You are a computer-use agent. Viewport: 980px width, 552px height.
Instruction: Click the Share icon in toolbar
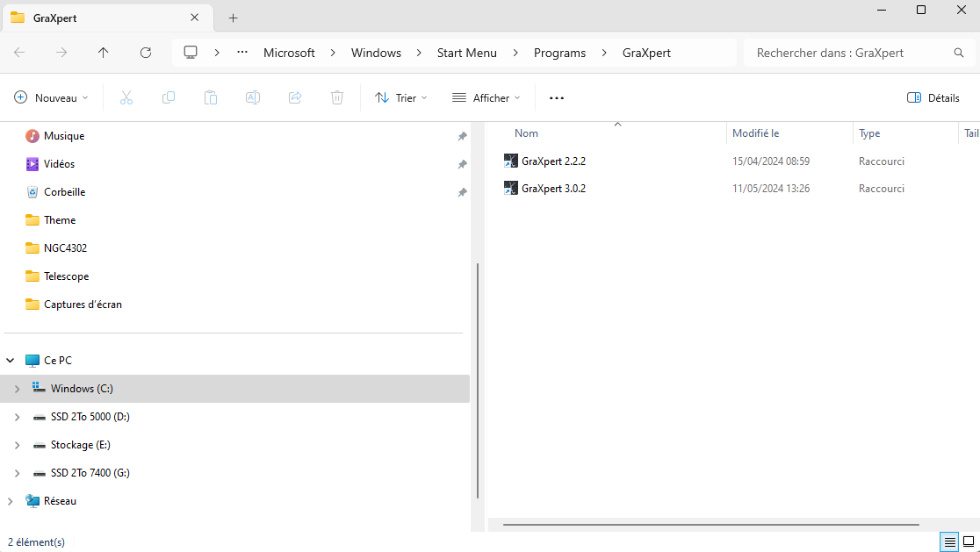(x=295, y=97)
